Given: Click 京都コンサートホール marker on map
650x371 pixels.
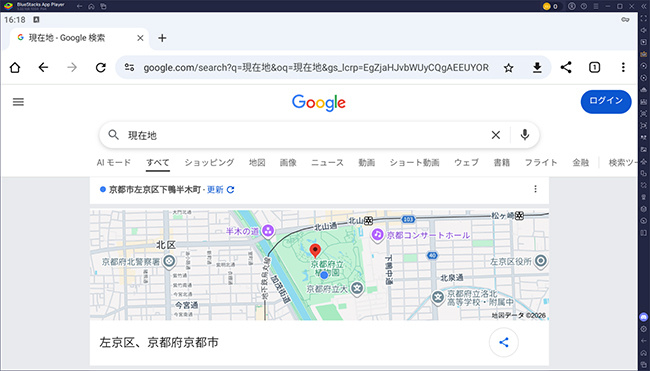Looking at the screenshot, I should pyautogui.click(x=377, y=235).
